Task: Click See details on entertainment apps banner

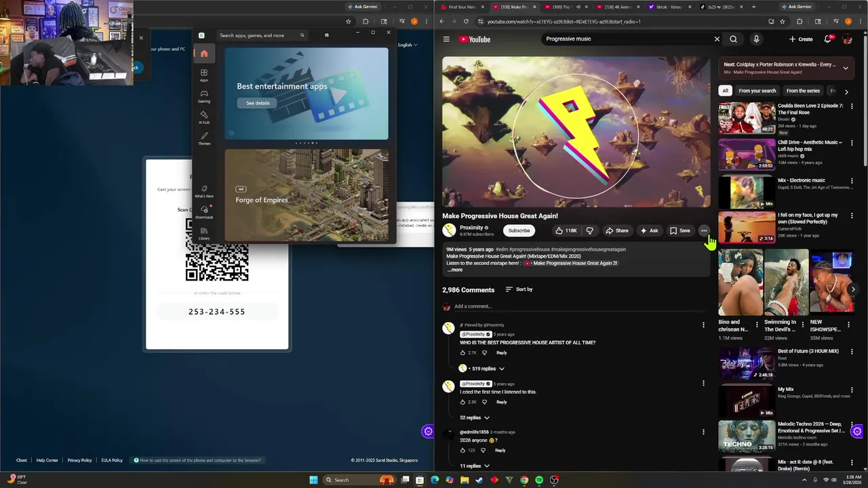Action: click(x=258, y=103)
